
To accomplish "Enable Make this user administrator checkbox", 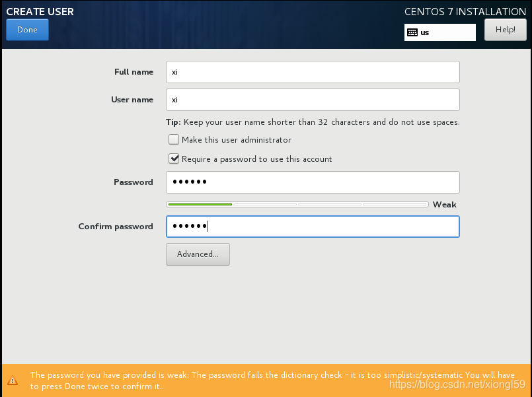I will [x=174, y=139].
